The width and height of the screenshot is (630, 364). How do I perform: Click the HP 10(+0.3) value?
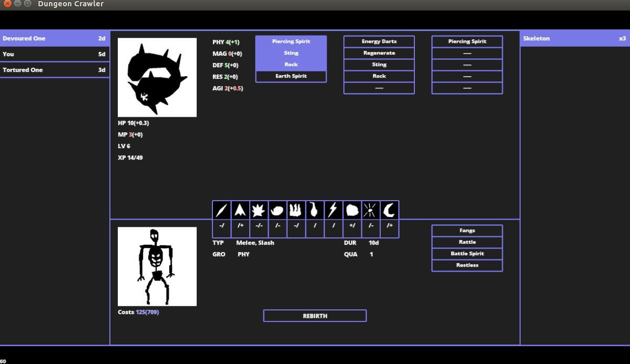pos(134,123)
